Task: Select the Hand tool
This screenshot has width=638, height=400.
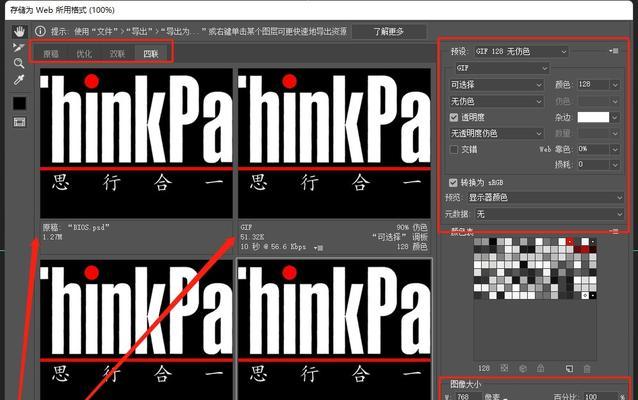Action: 19,32
